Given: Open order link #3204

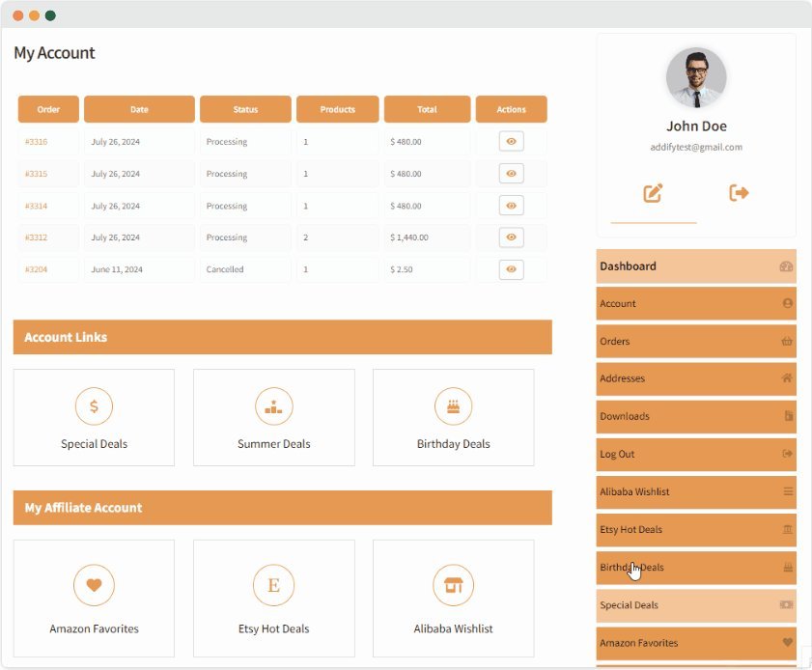Looking at the screenshot, I should pos(37,269).
